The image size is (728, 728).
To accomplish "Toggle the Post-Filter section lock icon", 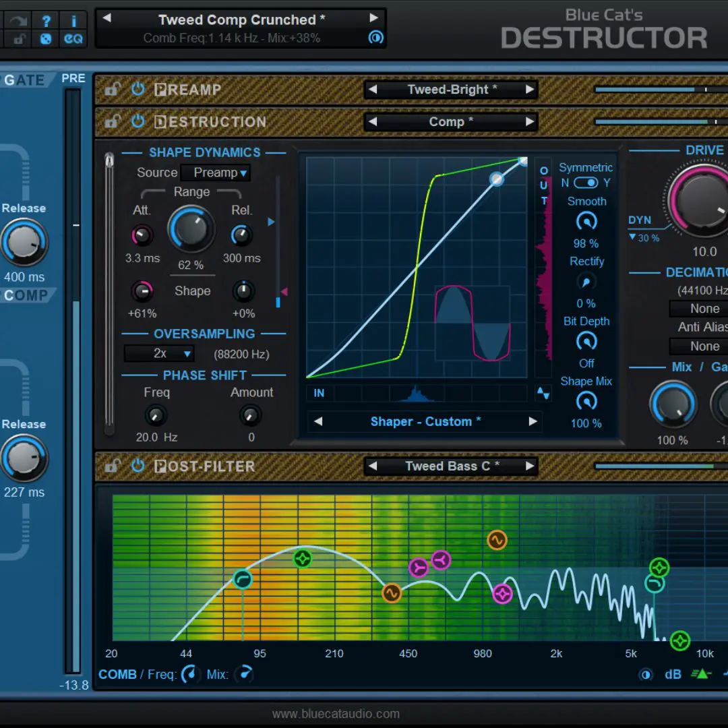I will tap(113, 466).
